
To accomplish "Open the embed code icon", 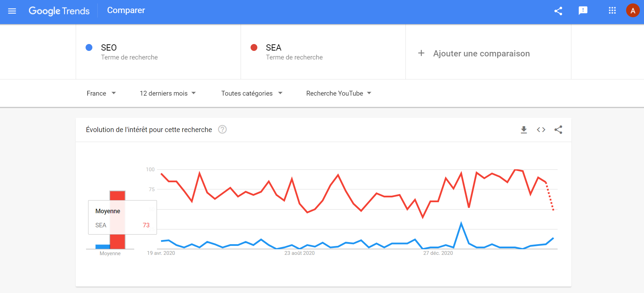I will tap(541, 130).
